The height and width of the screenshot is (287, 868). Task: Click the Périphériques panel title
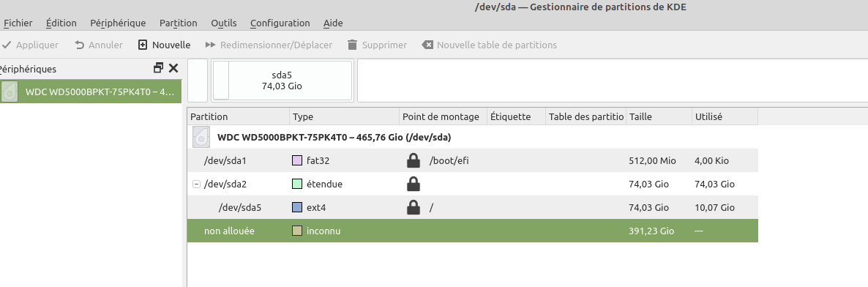[28, 70]
